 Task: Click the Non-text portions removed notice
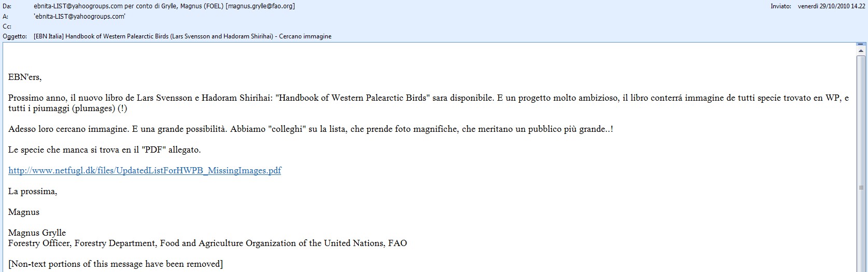(x=115, y=264)
